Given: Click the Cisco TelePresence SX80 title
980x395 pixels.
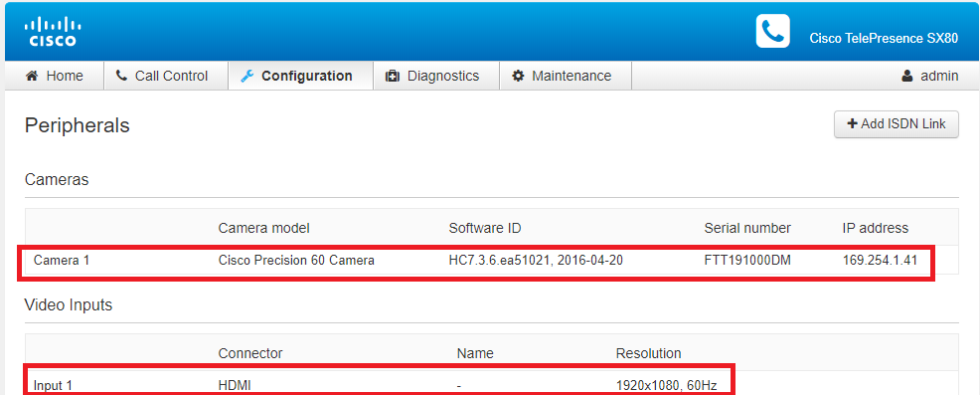Looking at the screenshot, I should pyautogui.click(x=884, y=38).
